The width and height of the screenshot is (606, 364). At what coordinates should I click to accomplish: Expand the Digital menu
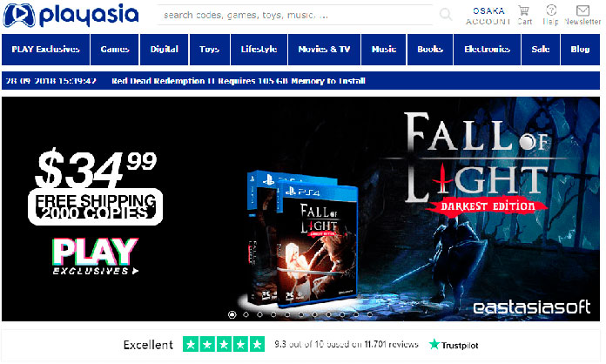pos(165,50)
